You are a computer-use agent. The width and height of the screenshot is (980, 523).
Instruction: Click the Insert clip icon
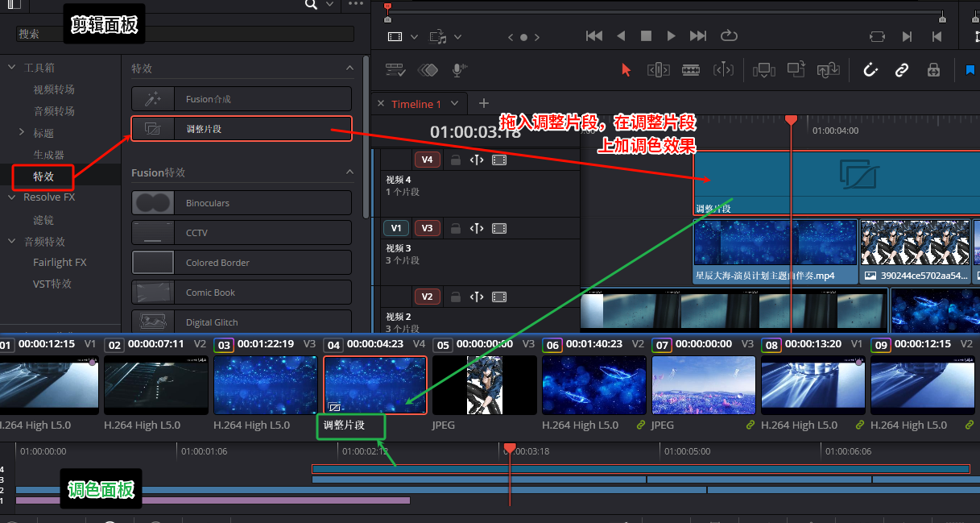tap(763, 70)
